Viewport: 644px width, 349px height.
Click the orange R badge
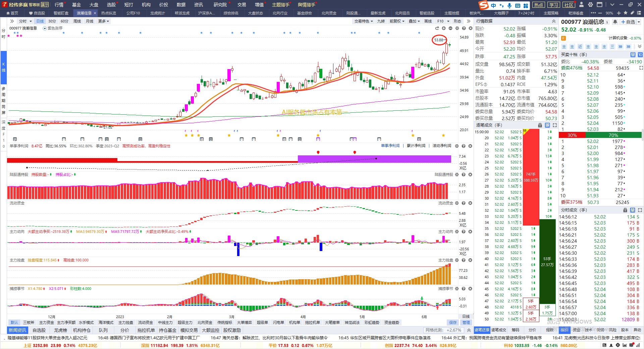point(563,38)
